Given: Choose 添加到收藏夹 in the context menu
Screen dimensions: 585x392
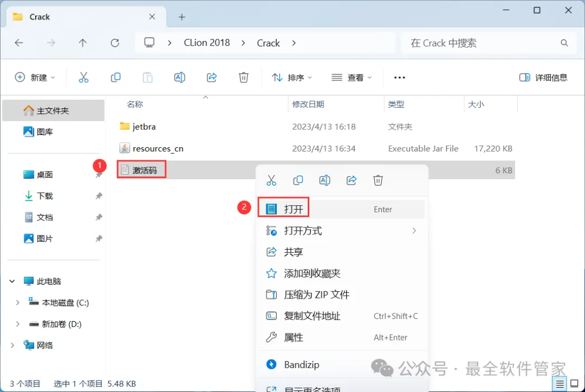Looking at the screenshot, I should 342,273.
